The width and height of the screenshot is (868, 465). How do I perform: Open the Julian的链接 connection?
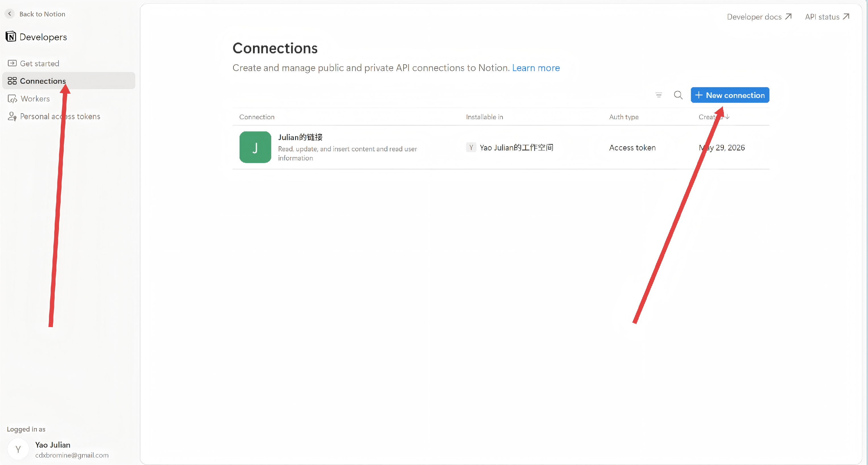point(300,137)
